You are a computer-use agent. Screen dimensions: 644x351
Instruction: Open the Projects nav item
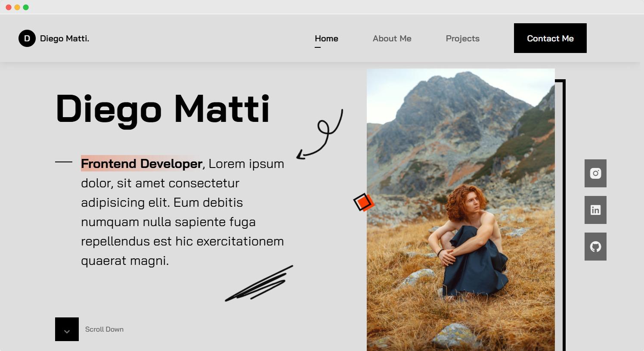coord(462,38)
